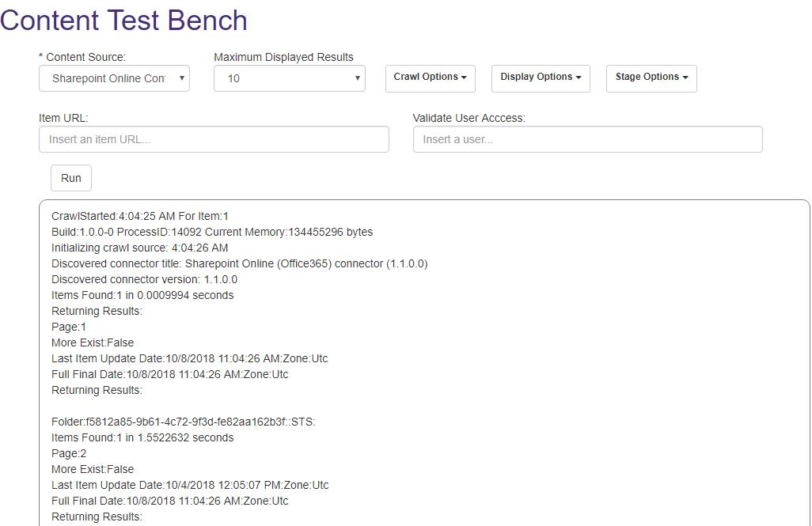Click the Item URL label
812x526 pixels.
pyautogui.click(x=63, y=118)
